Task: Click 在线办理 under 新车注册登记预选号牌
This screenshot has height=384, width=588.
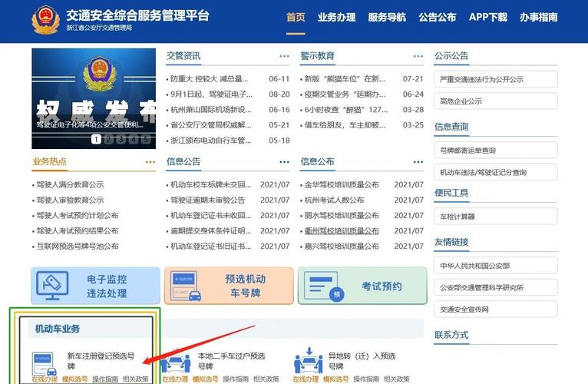Action: point(45,379)
